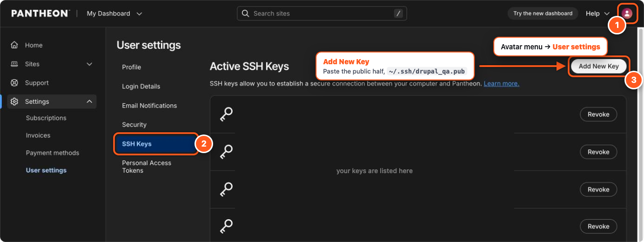Click the Active SSH Keys heading
644x242 pixels.
(249, 67)
